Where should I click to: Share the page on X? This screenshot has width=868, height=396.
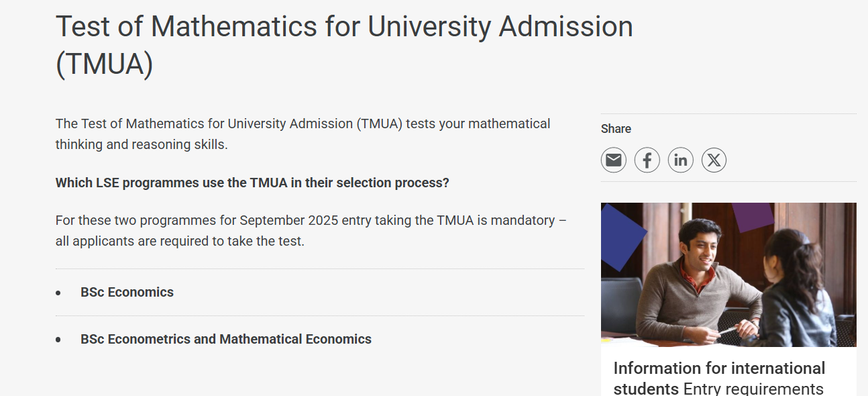[x=714, y=160]
